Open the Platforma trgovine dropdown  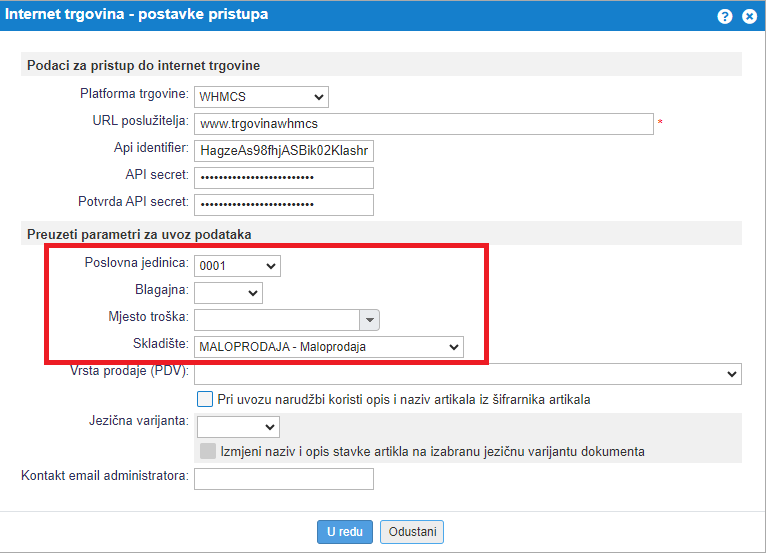(261, 96)
